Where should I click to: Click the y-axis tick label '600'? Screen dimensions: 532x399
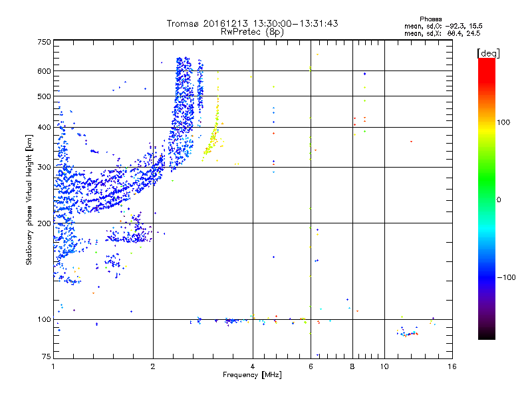44,71
